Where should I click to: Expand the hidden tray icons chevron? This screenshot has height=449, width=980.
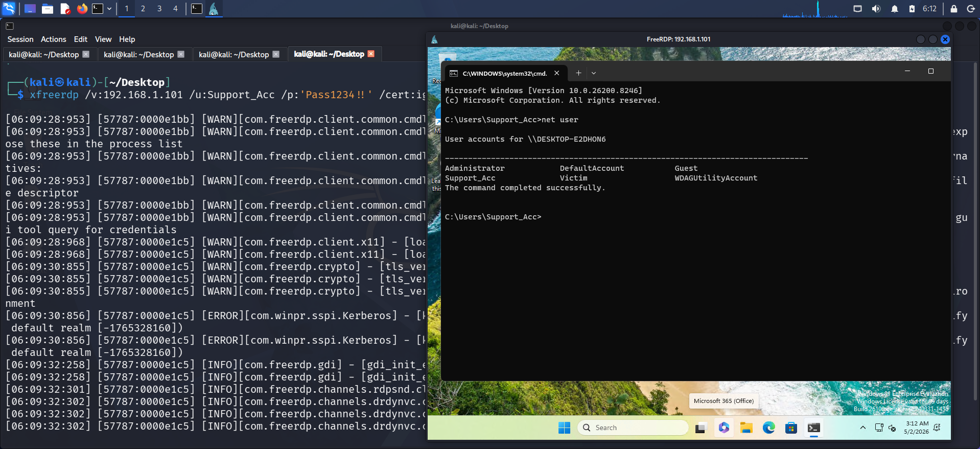pos(863,428)
